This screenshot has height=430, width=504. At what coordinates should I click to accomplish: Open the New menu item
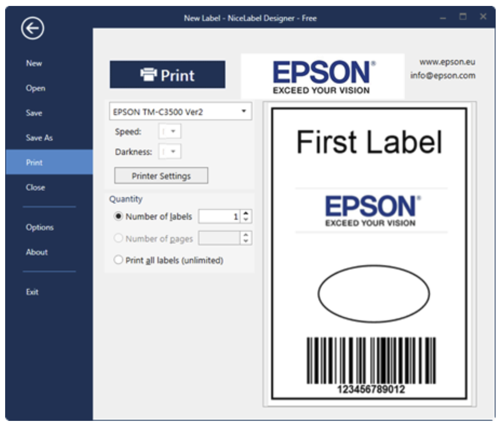pos(34,63)
